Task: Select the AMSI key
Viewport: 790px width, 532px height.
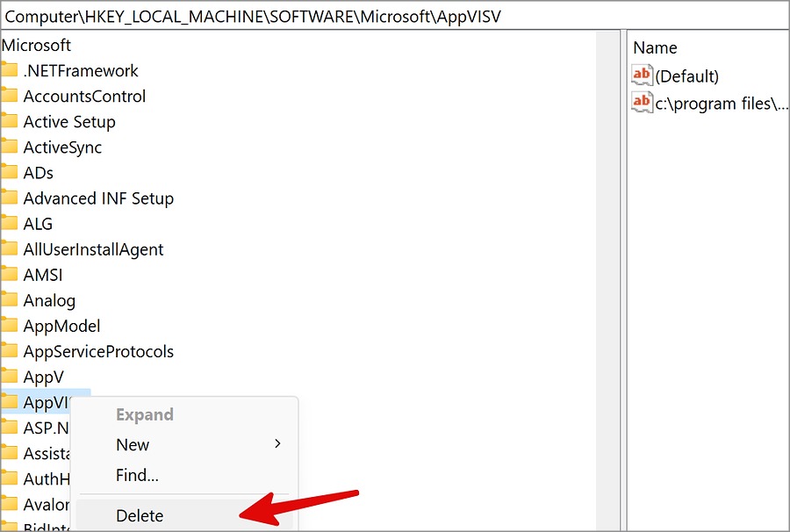Action: point(43,275)
